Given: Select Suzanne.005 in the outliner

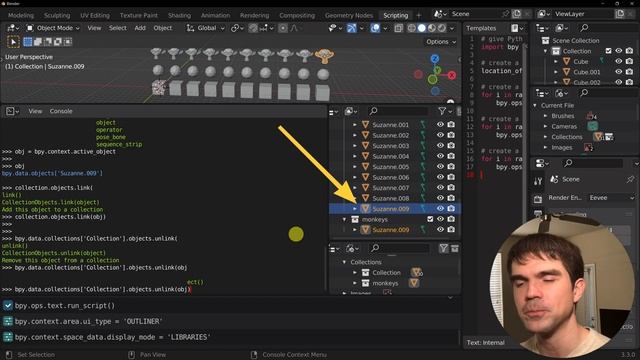Looking at the screenshot, I should [390, 167].
